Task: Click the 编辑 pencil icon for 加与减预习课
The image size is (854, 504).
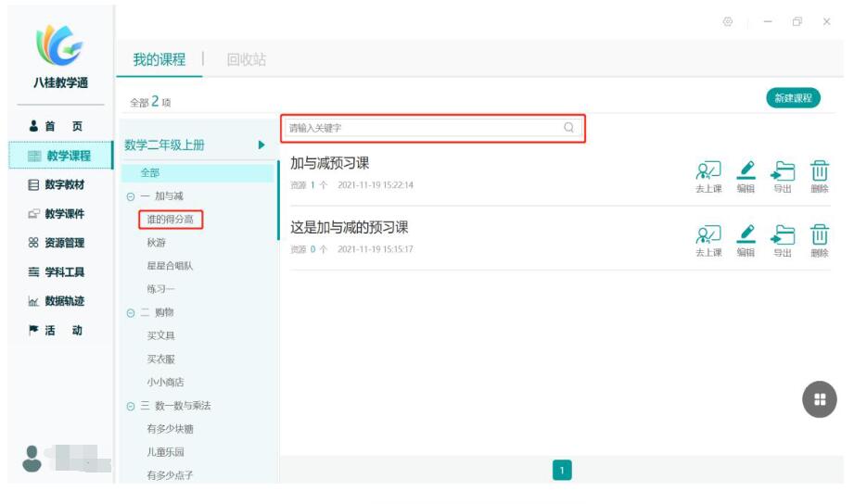Action: click(x=746, y=170)
